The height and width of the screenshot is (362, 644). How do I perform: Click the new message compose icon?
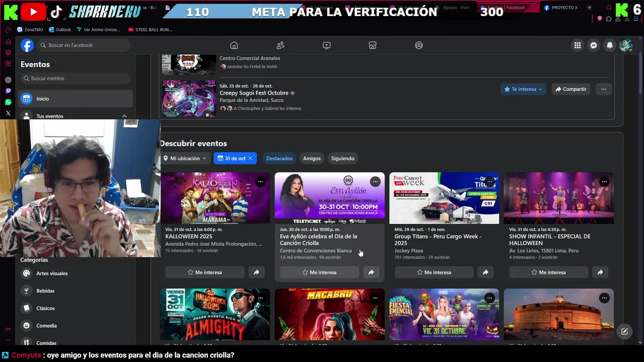(624, 331)
